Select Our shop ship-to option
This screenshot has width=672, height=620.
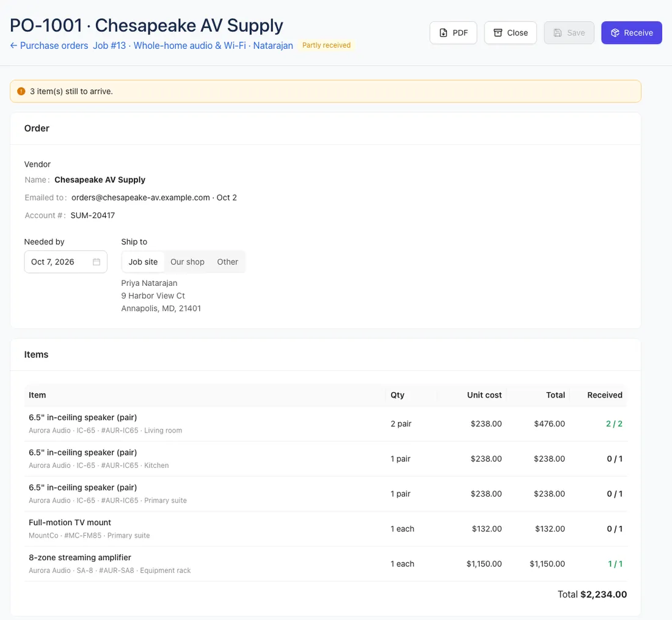[x=188, y=262]
